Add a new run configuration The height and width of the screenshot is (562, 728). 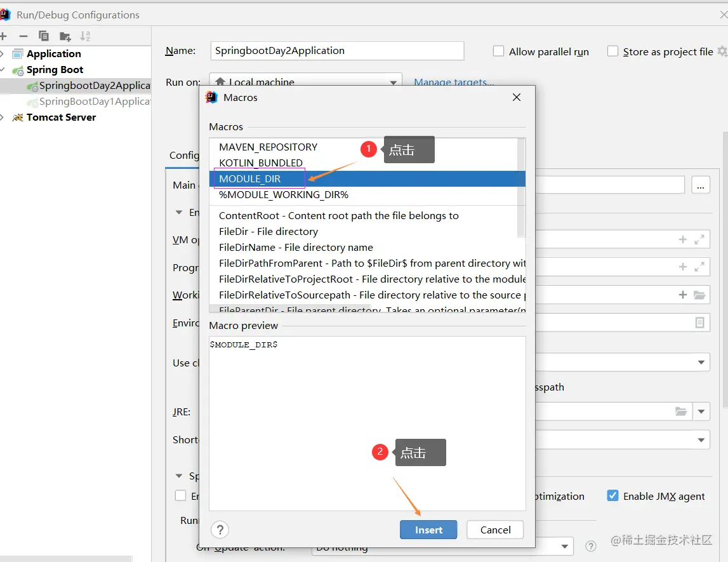point(3,36)
